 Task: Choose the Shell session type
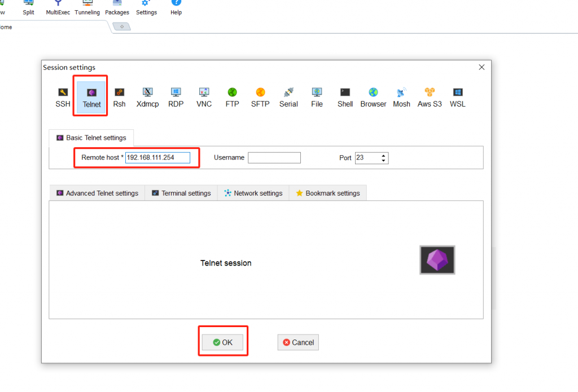(x=345, y=98)
